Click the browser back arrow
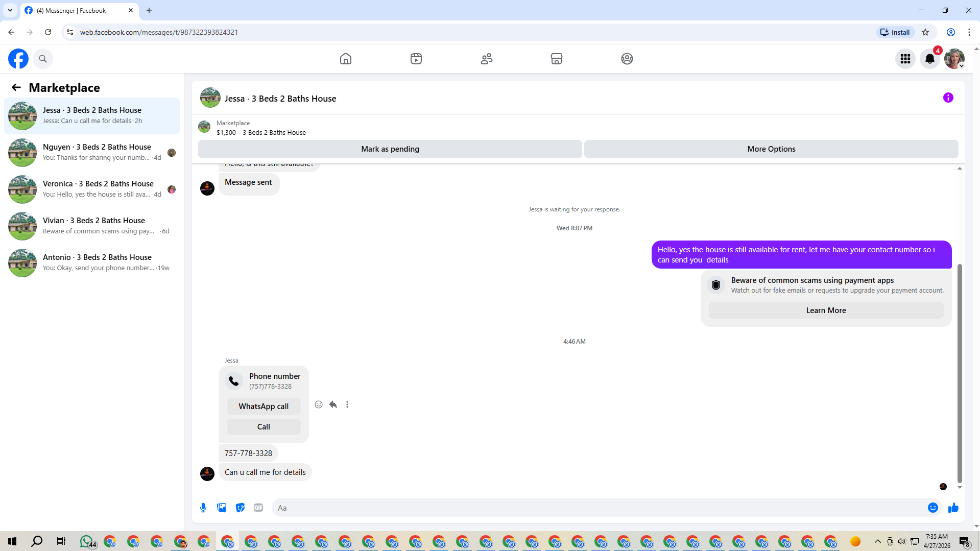Screen dimensions: 980x551 tap(11, 32)
